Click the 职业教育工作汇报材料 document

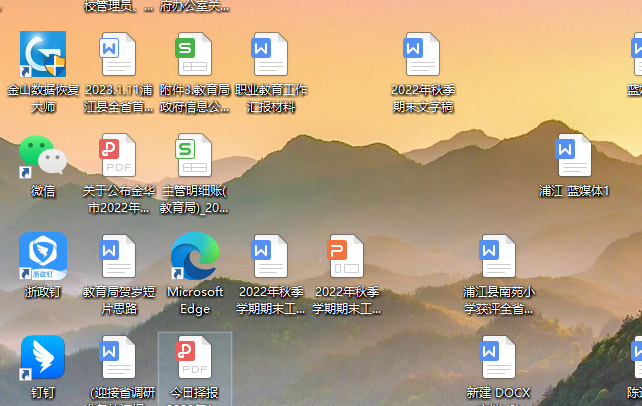click(x=271, y=56)
